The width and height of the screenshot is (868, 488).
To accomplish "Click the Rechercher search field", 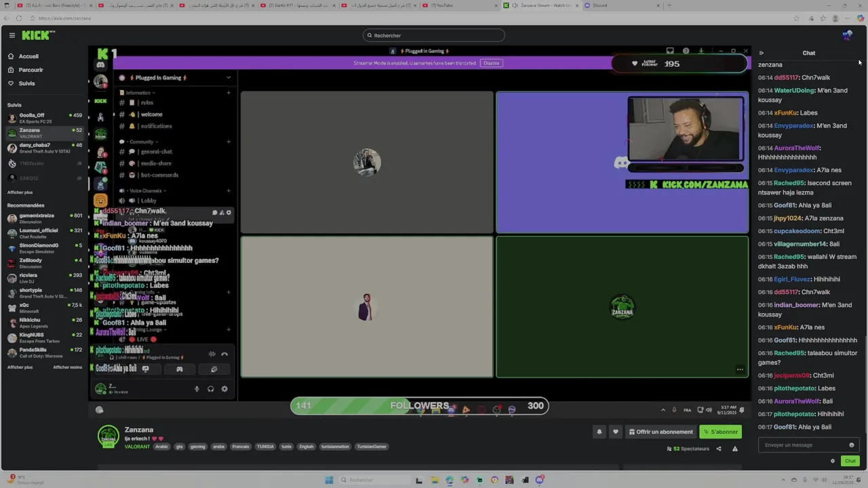I will click(x=434, y=35).
